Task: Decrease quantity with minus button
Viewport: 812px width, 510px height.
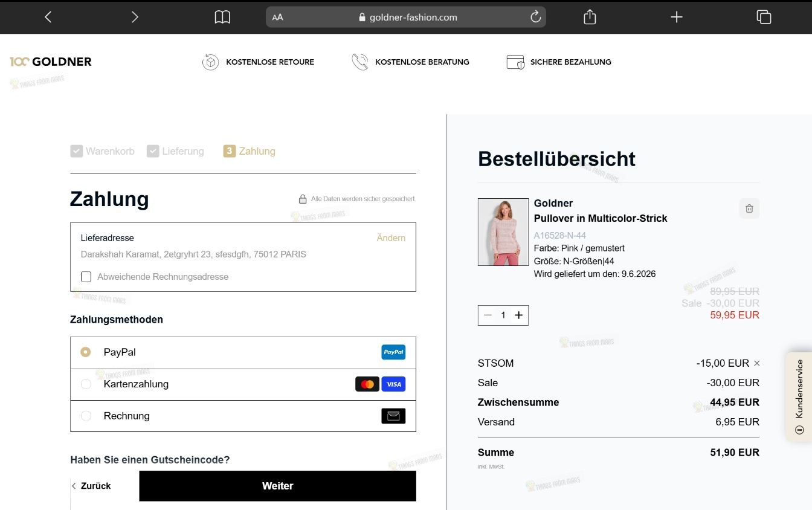Action: click(x=488, y=315)
